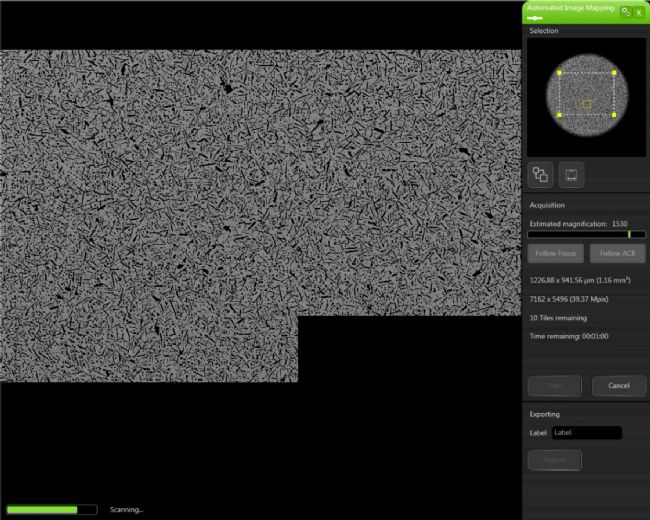The image size is (650, 520).
Task: Click the tile overlap selection icon
Action: coord(540,175)
